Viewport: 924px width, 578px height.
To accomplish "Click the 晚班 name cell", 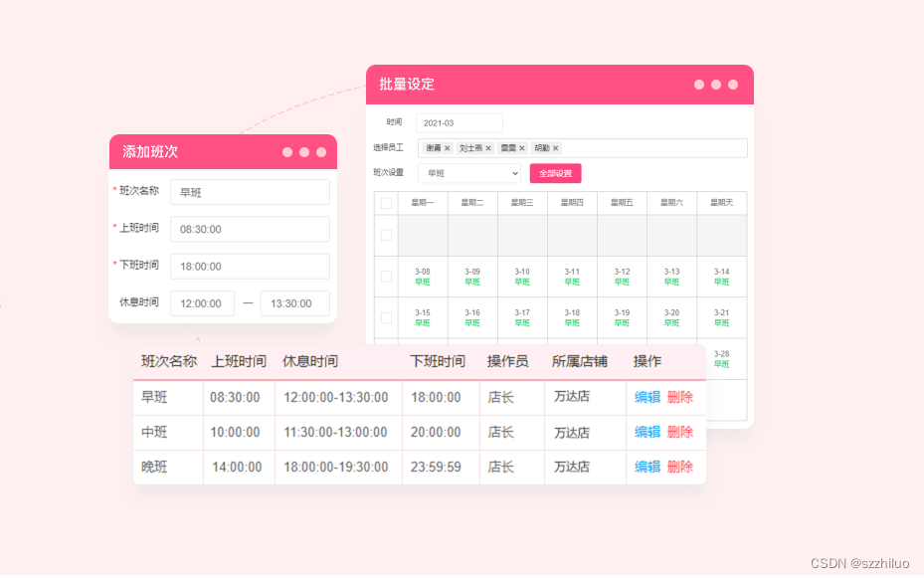I will click(154, 467).
